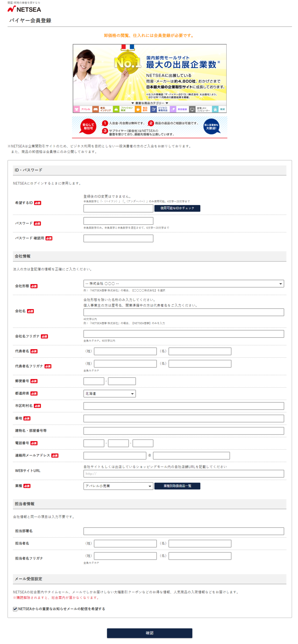
Task: Click the brown furniture sofa icon
Action: click(95, 109)
